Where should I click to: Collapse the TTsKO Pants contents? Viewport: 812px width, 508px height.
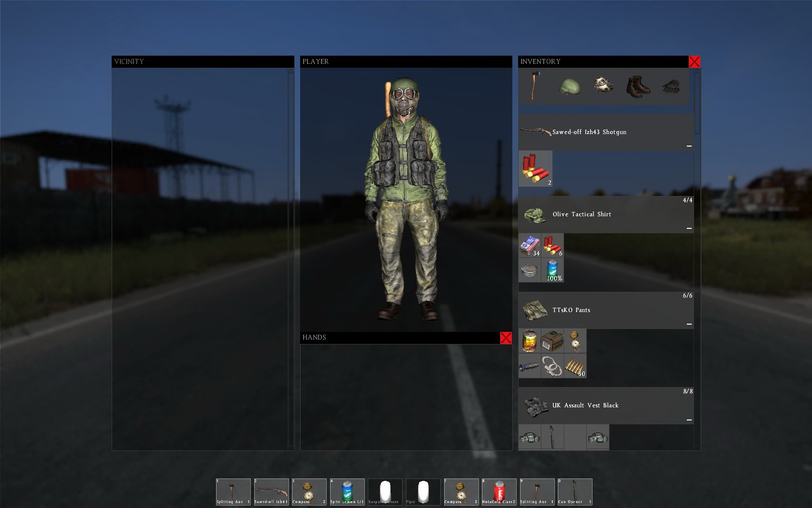click(689, 324)
